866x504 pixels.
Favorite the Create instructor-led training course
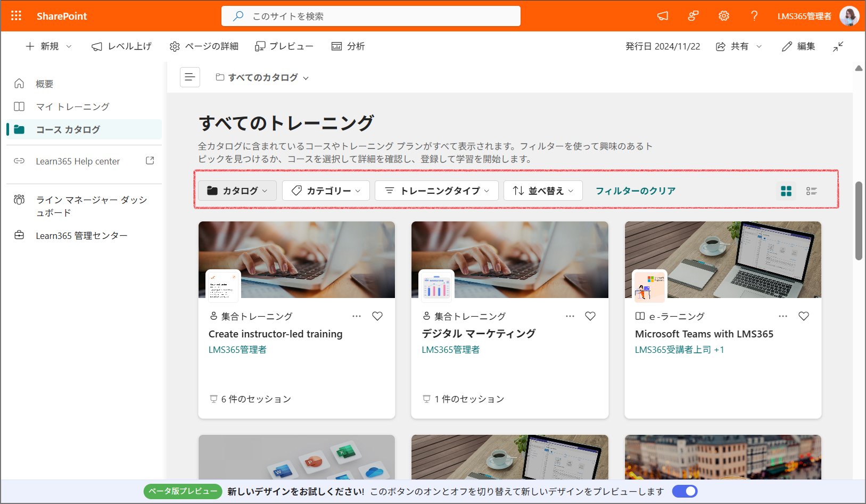click(377, 316)
